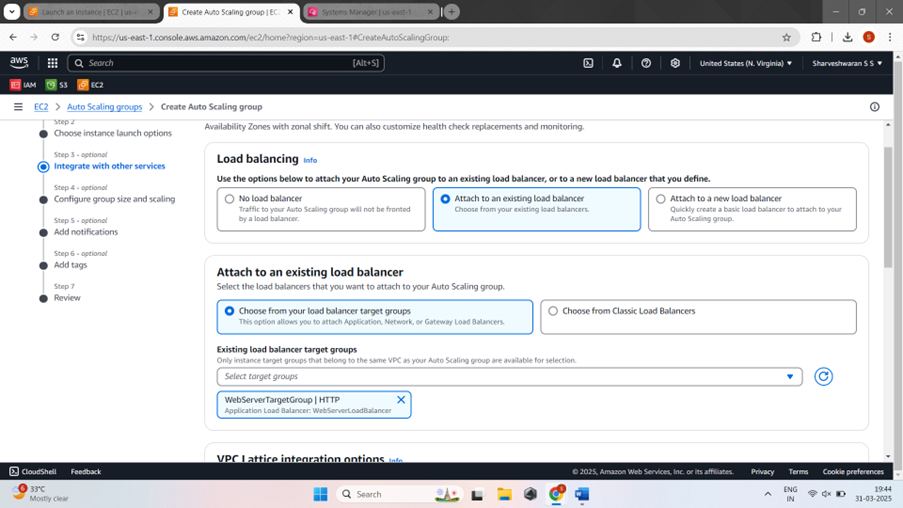
Task: Open Windows Start menu
Action: pos(320,494)
